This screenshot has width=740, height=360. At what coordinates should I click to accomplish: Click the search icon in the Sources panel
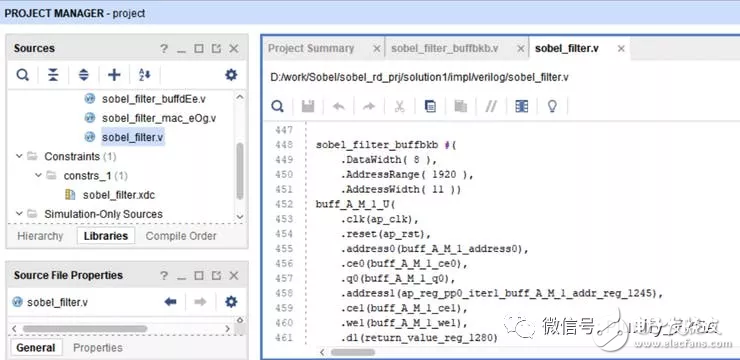click(x=23, y=75)
